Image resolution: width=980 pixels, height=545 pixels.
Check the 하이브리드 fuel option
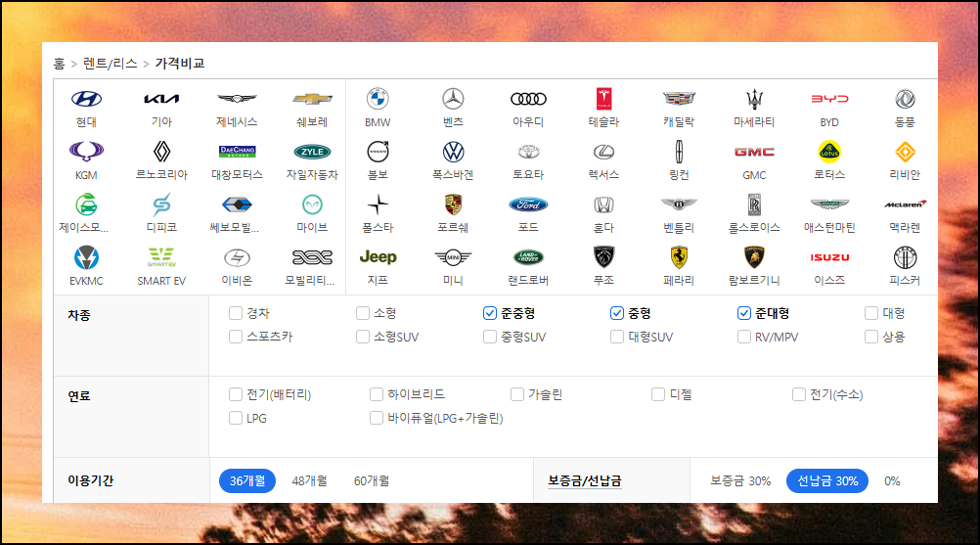377,394
